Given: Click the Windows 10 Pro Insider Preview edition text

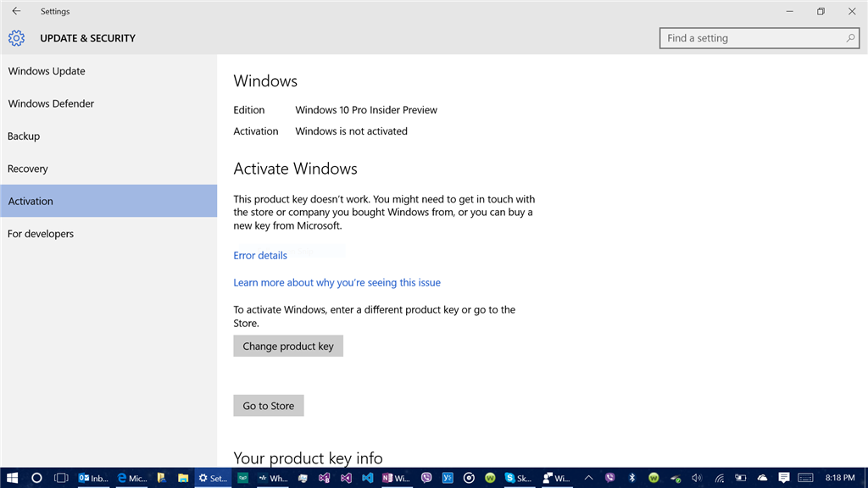Looking at the screenshot, I should (x=366, y=110).
